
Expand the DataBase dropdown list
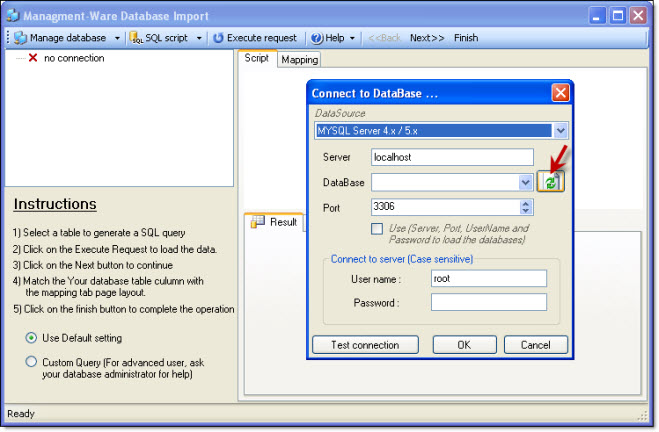[525, 182]
